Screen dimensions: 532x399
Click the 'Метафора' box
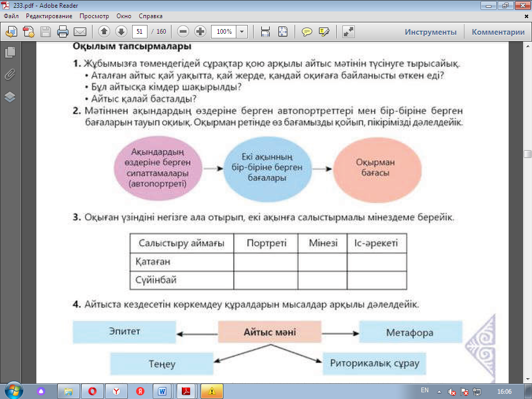click(410, 332)
